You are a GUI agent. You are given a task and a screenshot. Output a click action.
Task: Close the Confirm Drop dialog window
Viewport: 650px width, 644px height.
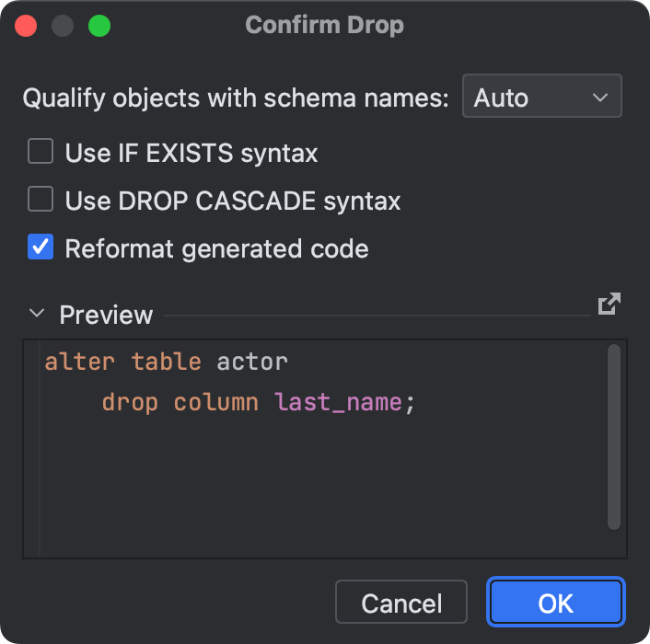tap(26, 25)
